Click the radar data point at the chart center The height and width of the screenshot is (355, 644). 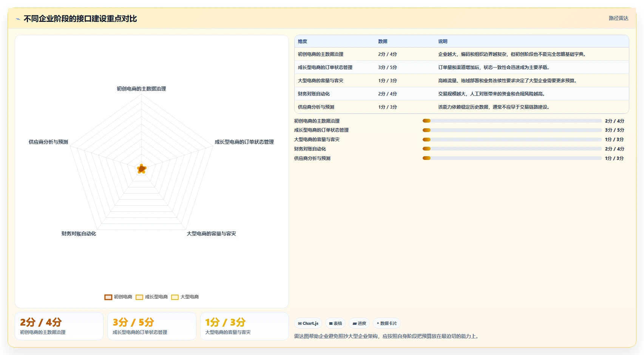pyautogui.click(x=142, y=169)
